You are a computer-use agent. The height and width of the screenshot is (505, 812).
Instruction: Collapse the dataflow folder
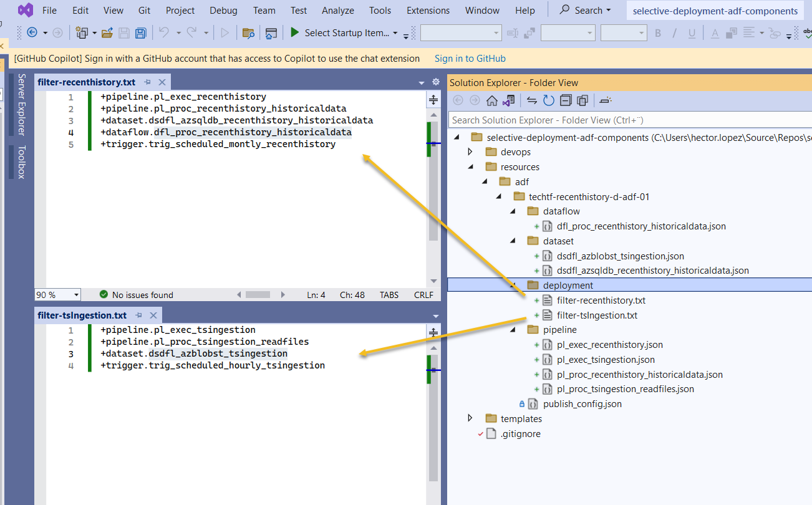[513, 211]
